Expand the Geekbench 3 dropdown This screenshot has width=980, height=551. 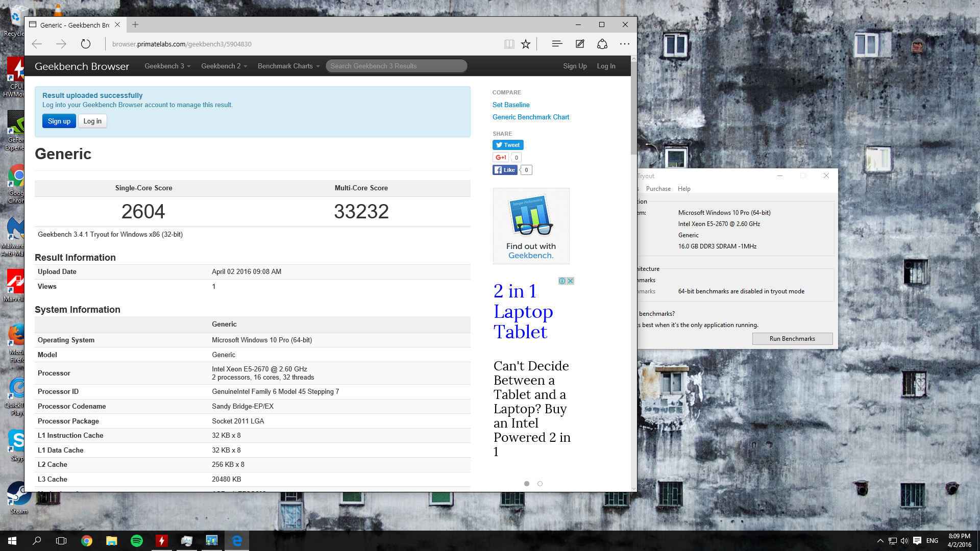[x=167, y=66]
